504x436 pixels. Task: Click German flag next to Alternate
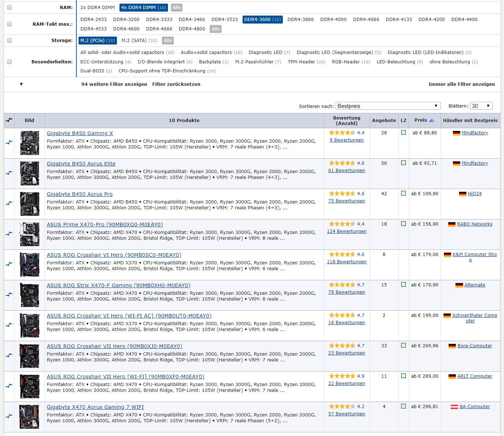(459, 285)
